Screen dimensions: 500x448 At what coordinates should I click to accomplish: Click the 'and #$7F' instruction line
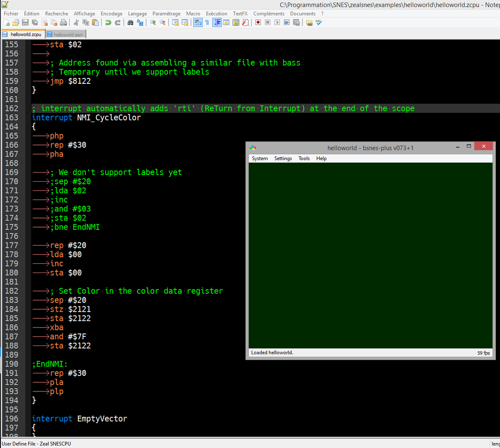pyautogui.click(x=68, y=336)
